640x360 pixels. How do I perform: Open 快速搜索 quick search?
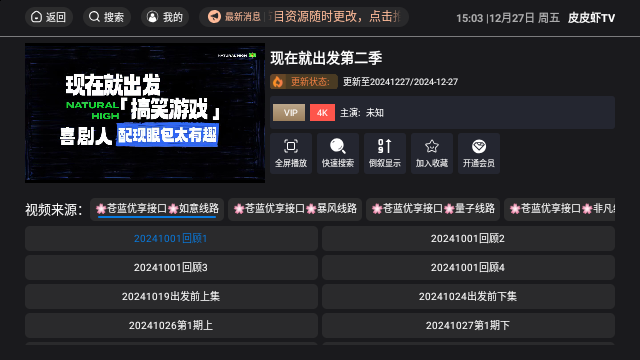point(338,153)
